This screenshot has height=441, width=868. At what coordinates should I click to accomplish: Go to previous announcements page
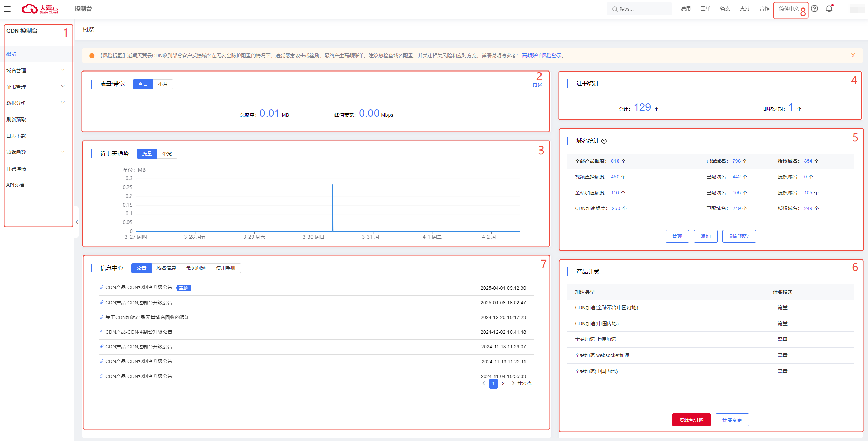pos(483,383)
